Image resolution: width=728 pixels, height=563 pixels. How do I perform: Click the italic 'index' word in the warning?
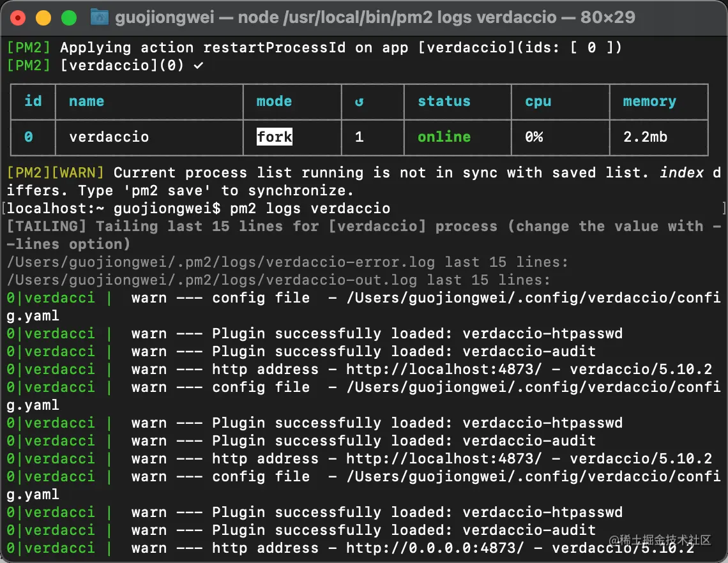click(681, 172)
